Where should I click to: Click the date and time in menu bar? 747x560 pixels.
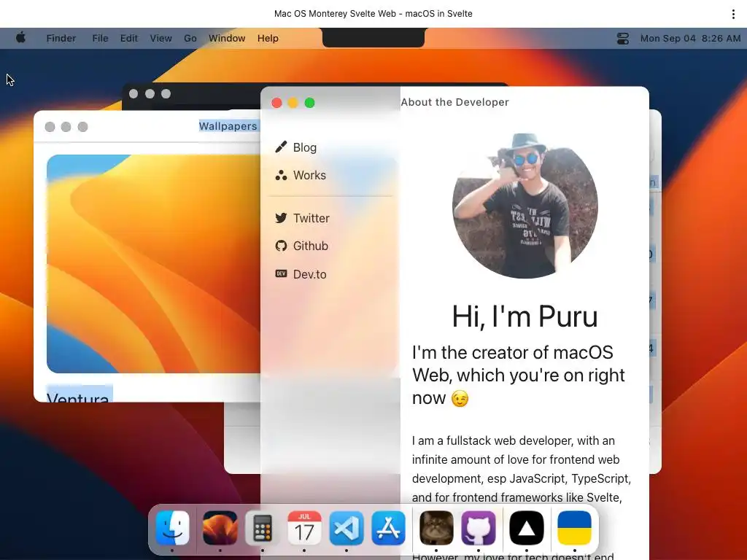tap(690, 38)
